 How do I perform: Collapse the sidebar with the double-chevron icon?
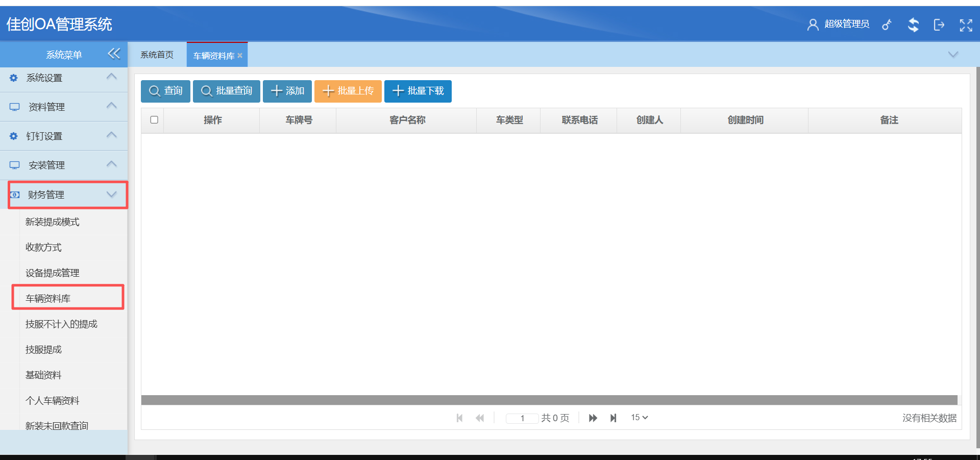(x=113, y=54)
